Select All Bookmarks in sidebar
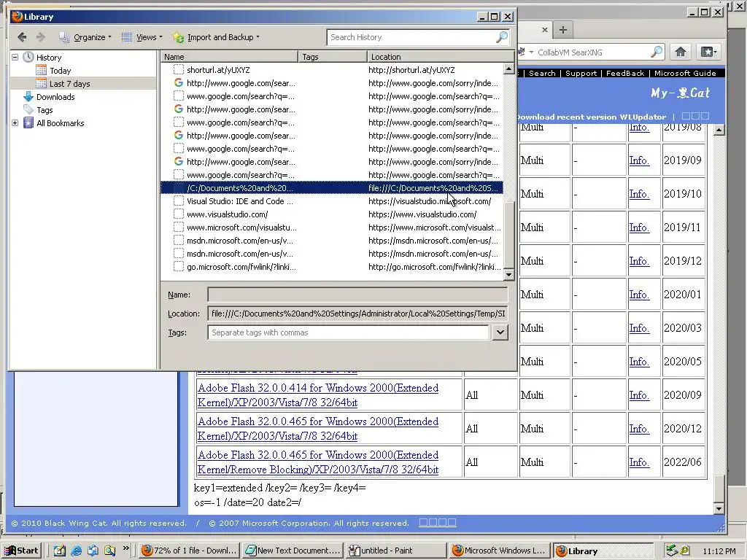Image resolution: width=747 pixels, height=560 pixels. point(60,122)
